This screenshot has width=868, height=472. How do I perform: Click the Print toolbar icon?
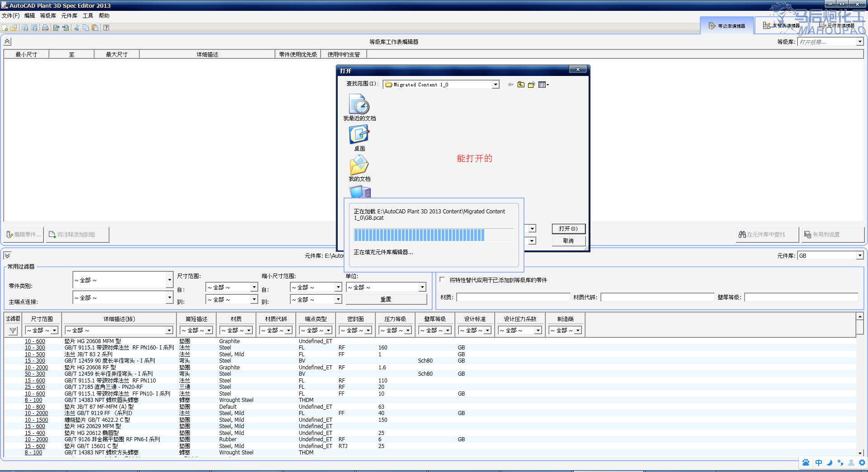coord(45,28)
